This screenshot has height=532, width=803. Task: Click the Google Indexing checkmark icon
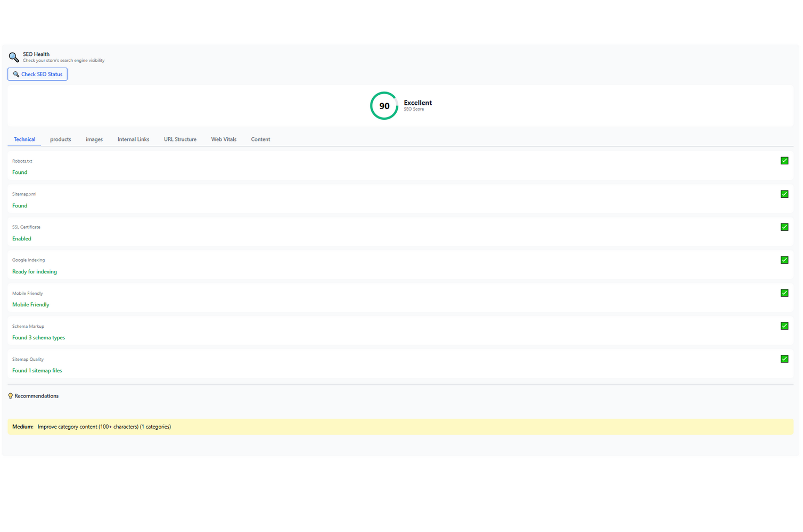[x=784, y=260]
